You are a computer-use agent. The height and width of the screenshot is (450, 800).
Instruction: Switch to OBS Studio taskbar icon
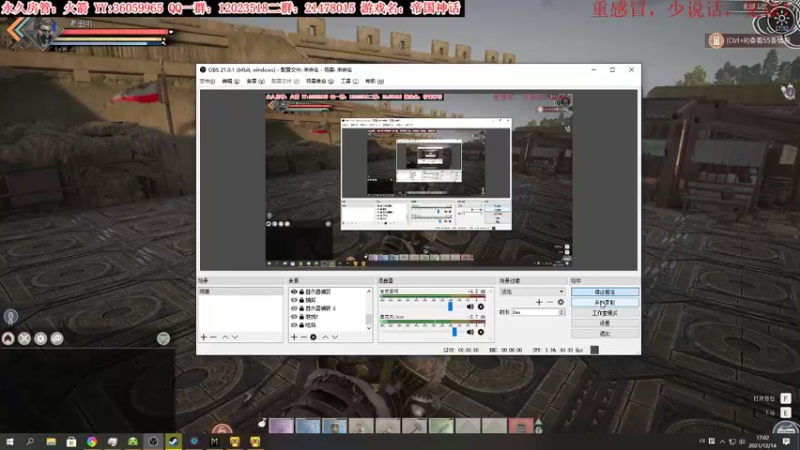coord(153,441)
